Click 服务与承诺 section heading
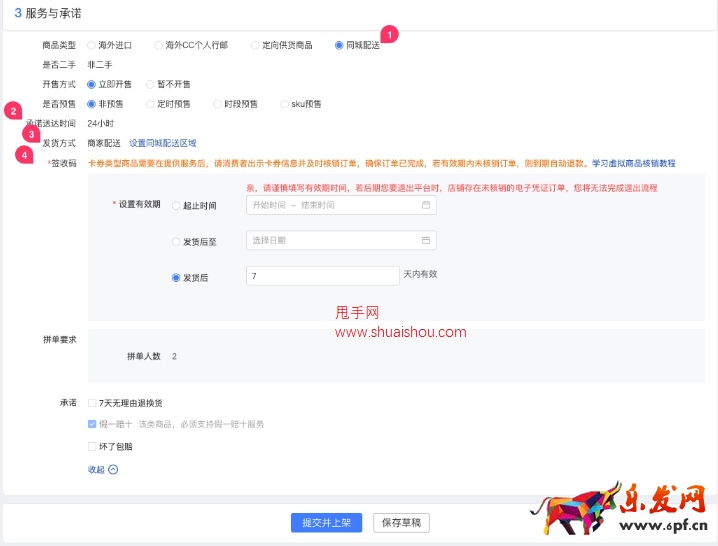Image resolution: width=718 pixels, height=546 pixels. [53, 13]
